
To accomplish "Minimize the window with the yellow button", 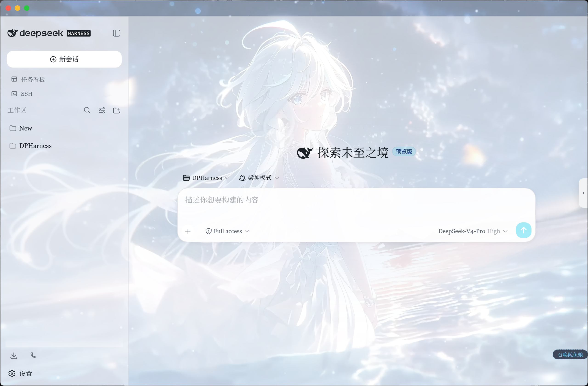I will coord(17,8).
